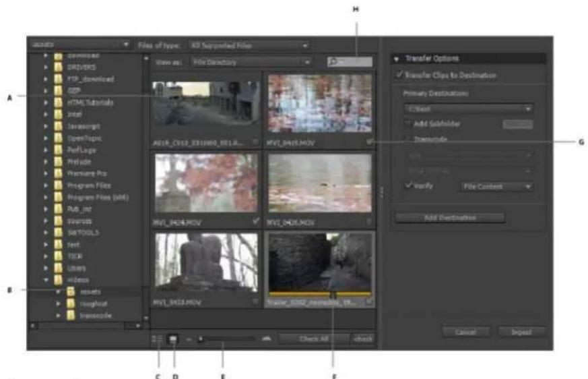Viewport: 588px width, 379px height.
Task: Disable the Verify checkbox
Action: pos(408,185)
